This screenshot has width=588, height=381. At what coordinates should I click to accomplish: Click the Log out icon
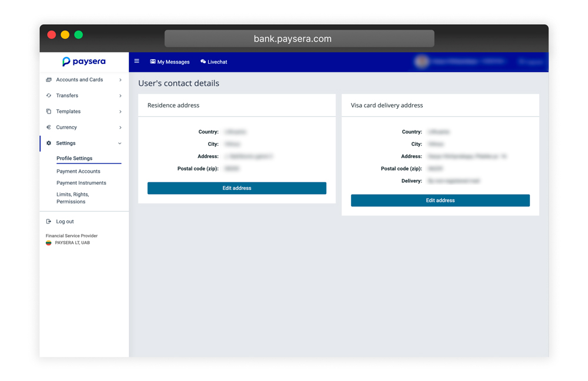[x=48, y=222]
